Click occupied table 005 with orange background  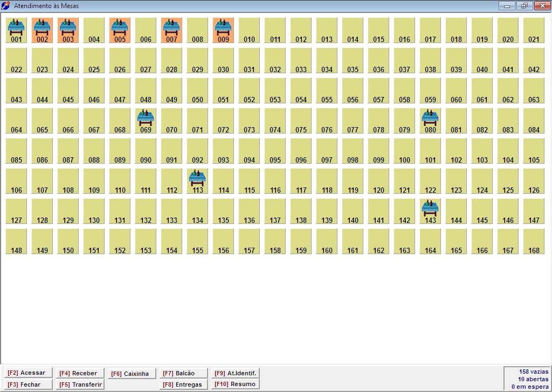pos(120,30)
